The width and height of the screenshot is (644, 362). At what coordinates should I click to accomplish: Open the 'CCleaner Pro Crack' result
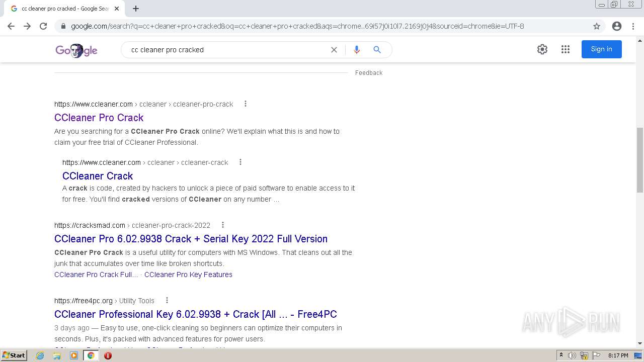point(99,118)
